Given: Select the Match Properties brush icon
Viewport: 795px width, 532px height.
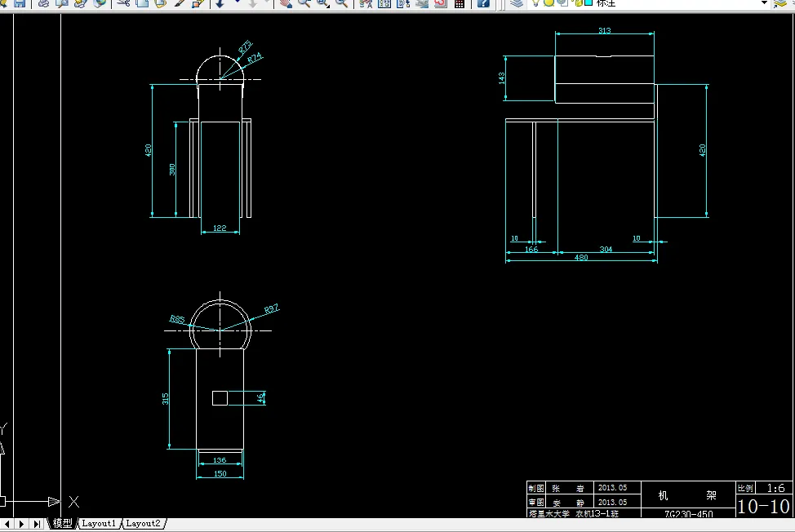Looking at the screenshot, I should pyautogui.click(x=179, y=3).
